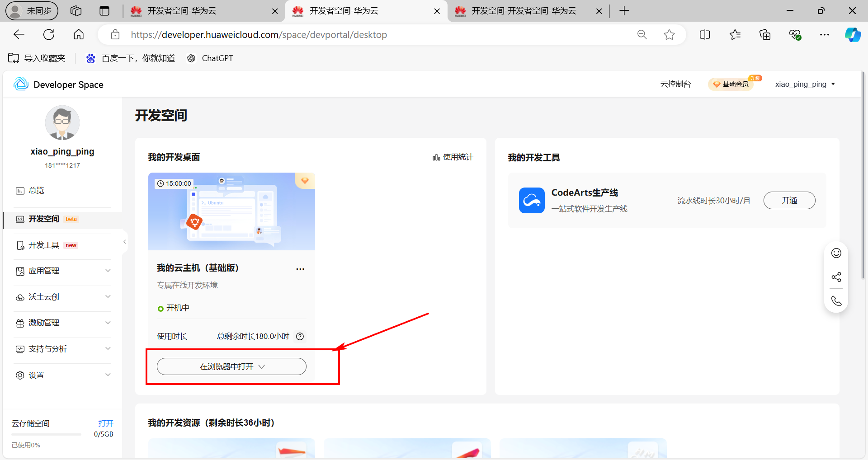The image size is (868, 460).
Task: Click the phone contact icon
Action: coord(836,301)
